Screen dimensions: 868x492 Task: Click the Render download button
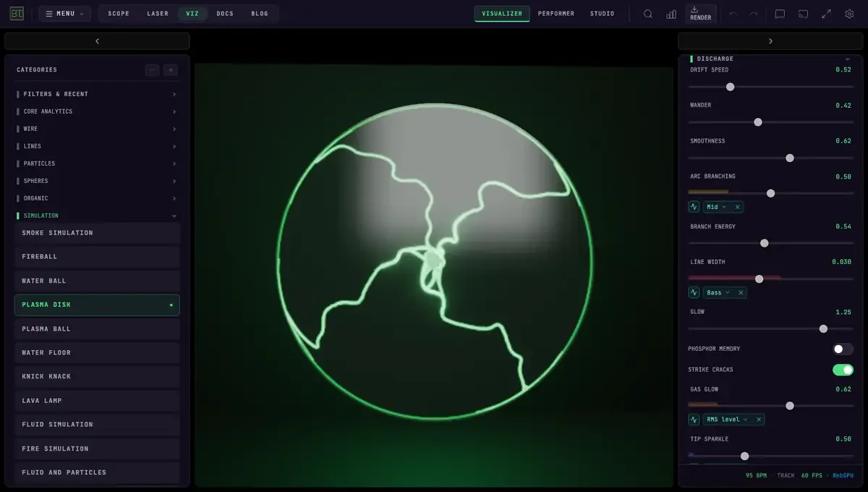[x=700, y=14]
